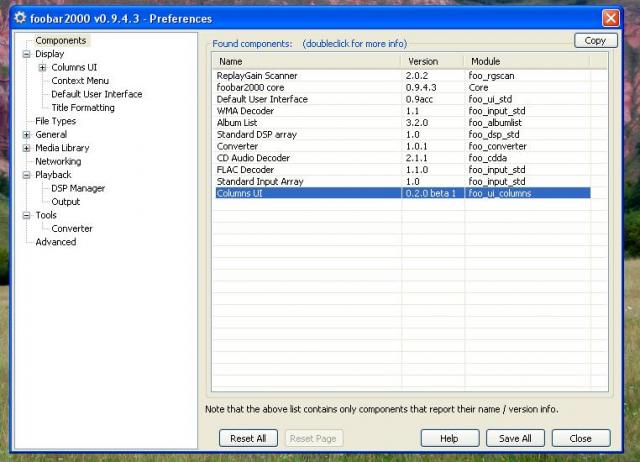The width and height of the screenshot is (640, 462).
Task: Select the Standard Input Array row
Action: pos(402,182)
